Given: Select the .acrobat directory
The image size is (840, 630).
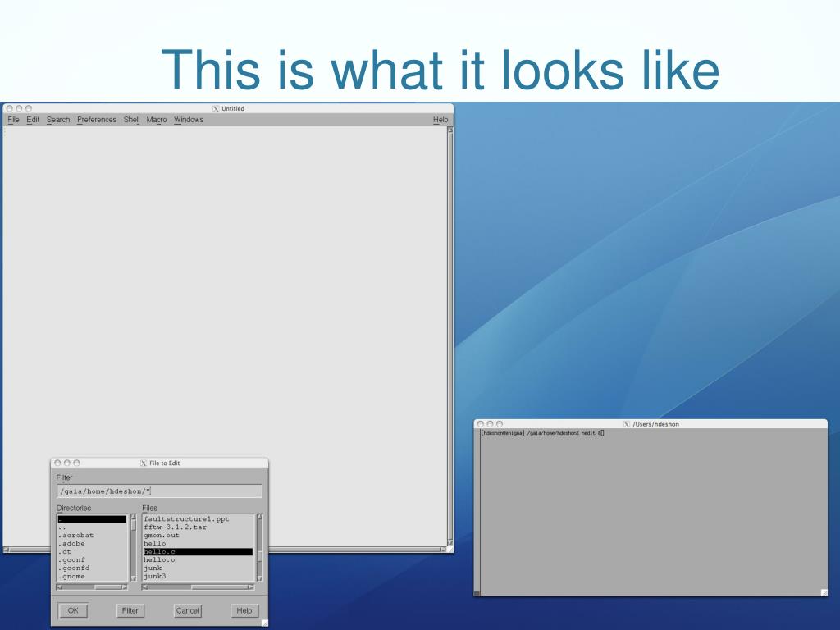Looking at the screenshot, I should point(92,535).
